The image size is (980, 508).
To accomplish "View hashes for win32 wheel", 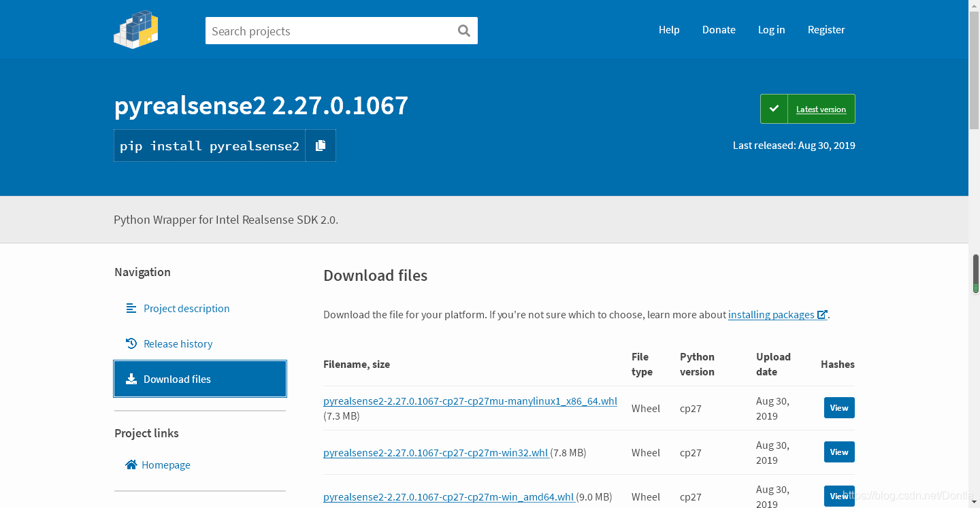I will pyautogui.click(x=839, y=452).
